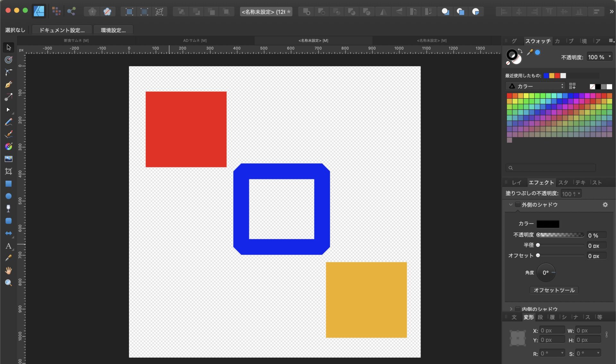Viewport: 616px width, 364px height.
Task: Click the Flip Horizontal toolbar icon
Action: (383, 12)
